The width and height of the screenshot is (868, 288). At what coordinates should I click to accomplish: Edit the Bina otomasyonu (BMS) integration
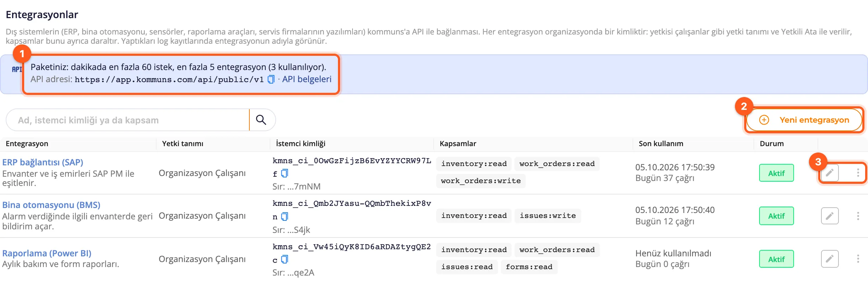click(x=830, y=216)
